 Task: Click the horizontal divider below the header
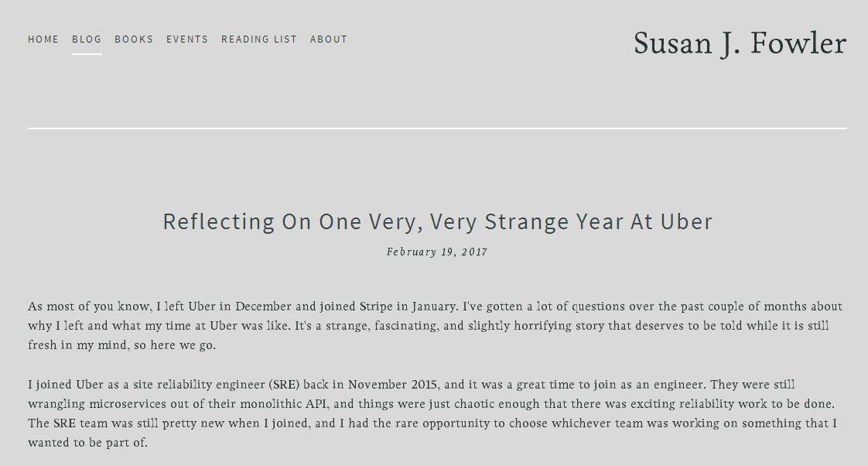coord(437,128)
